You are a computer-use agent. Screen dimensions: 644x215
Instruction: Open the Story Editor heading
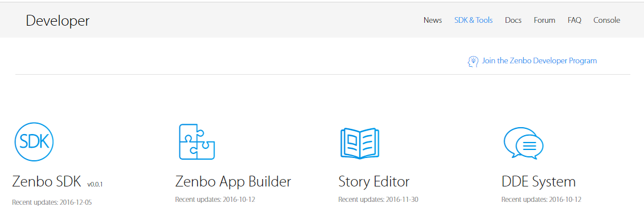(x=374, y=181)
